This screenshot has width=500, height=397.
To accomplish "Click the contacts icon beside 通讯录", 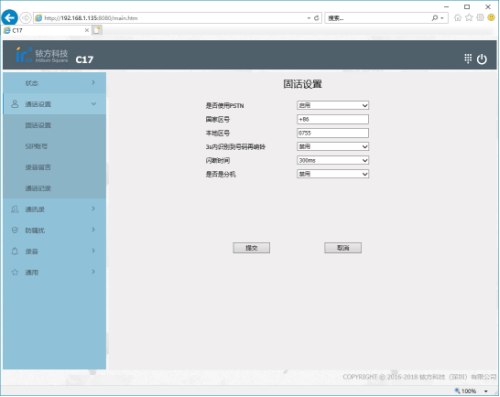I will click(x=15, y=209).
